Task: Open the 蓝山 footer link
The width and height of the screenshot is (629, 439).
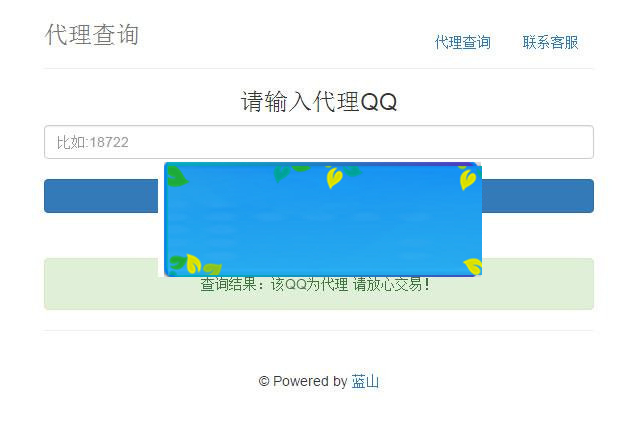Action: click(365, 381)
